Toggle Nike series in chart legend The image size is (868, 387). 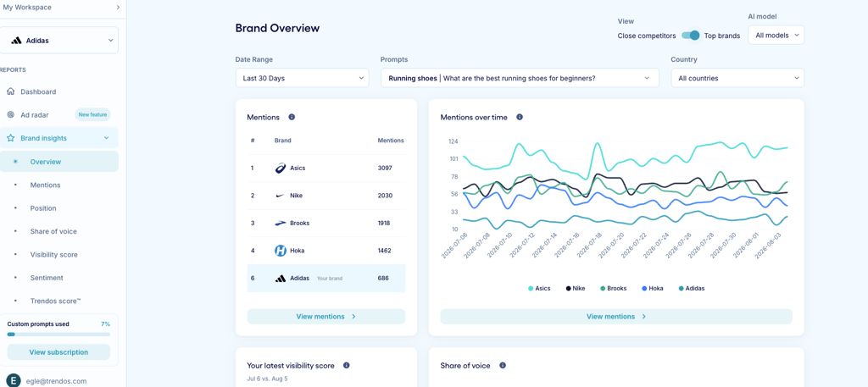click(576, 289)
